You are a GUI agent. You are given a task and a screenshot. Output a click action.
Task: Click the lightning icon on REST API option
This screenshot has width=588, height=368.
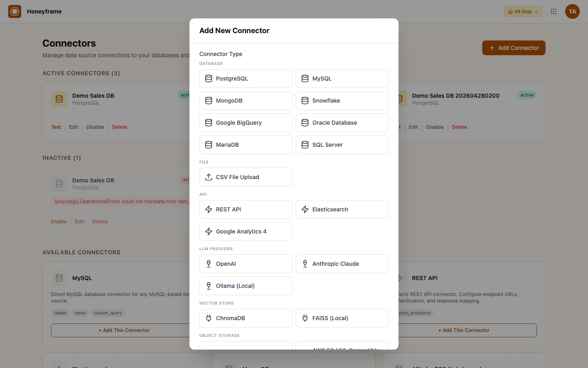pos(209,209)
